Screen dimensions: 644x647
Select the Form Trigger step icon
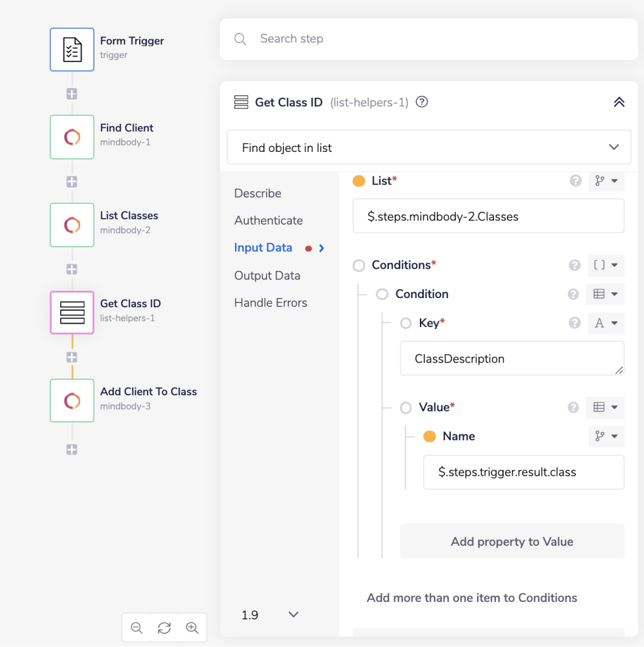point(72,50)
